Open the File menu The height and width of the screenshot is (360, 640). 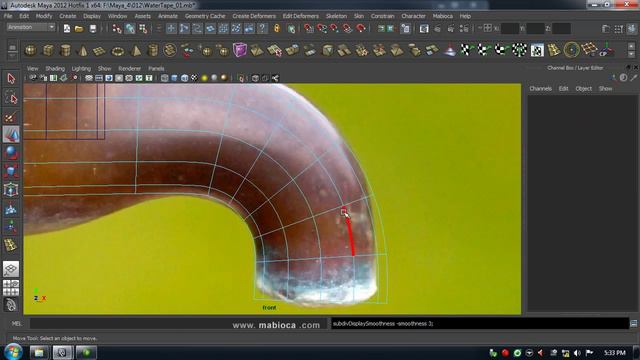click(x=8, y=16)
